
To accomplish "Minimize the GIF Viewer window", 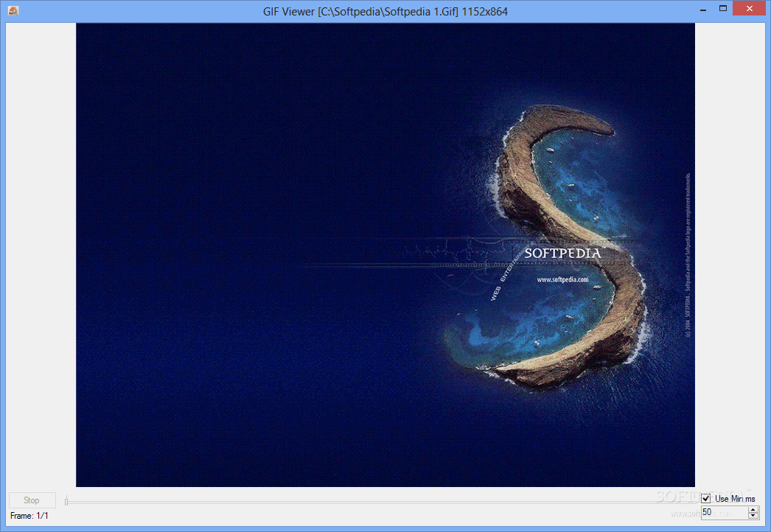I will pos(703,9).
